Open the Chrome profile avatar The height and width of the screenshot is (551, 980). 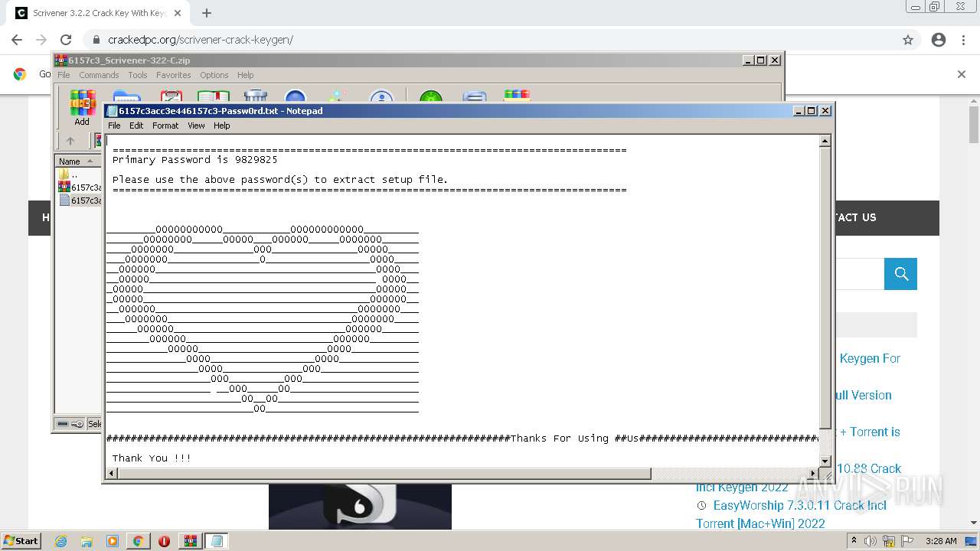point(939,40)
